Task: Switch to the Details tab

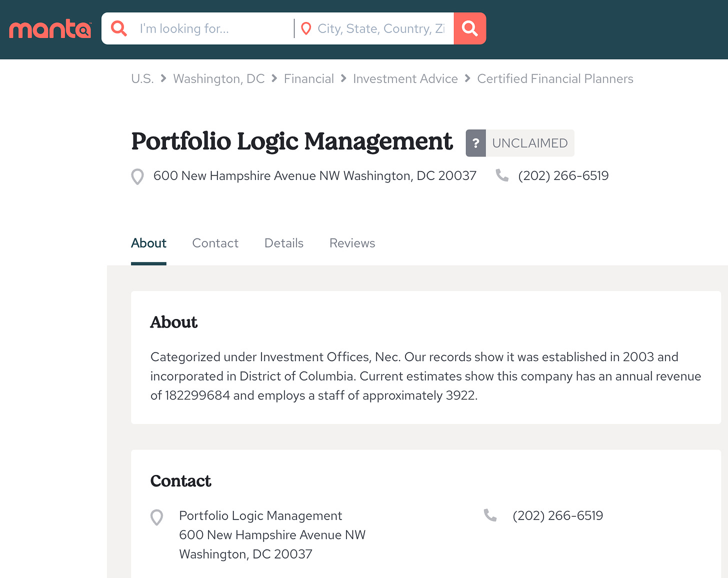Action: (284, 243)
